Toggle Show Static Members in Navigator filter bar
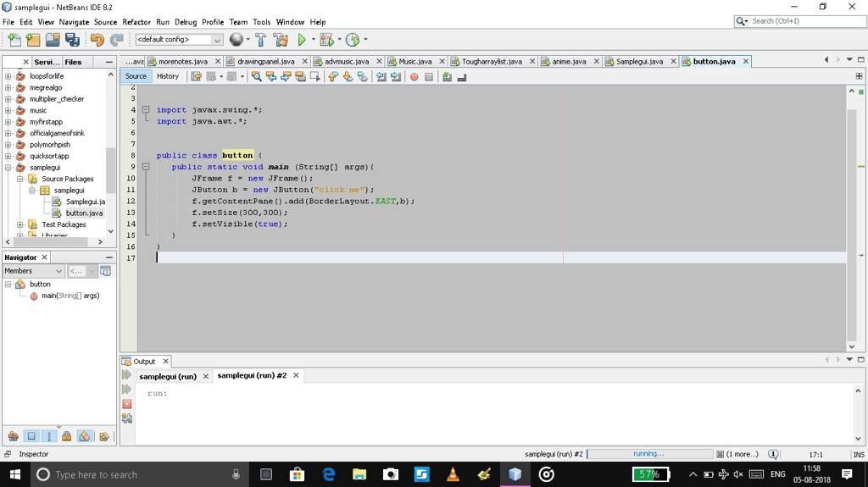Viewport: 868px width, 487px height. click(48, 436)
